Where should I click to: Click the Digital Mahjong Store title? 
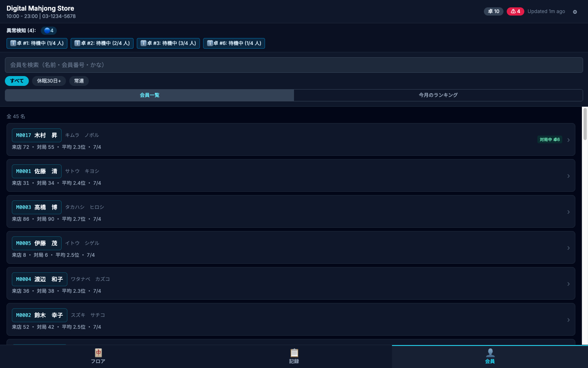(x=40, y=8)
